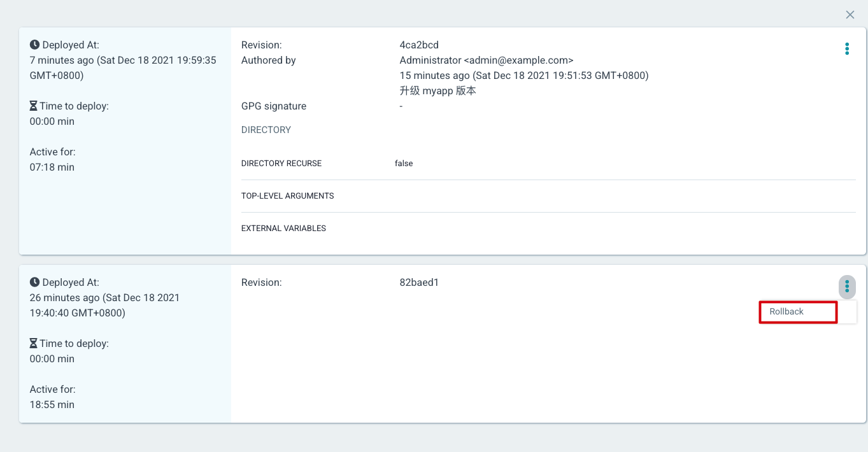Viewport: 868px width, 452px height.
Task: Click kebab menu icon for revision 82baed1
Action: click(x=847, y=286)
